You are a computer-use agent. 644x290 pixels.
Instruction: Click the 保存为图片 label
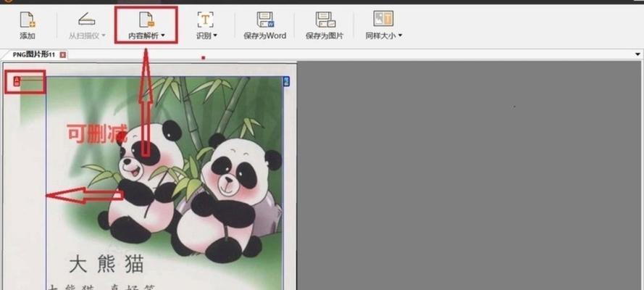coord(325,36)
